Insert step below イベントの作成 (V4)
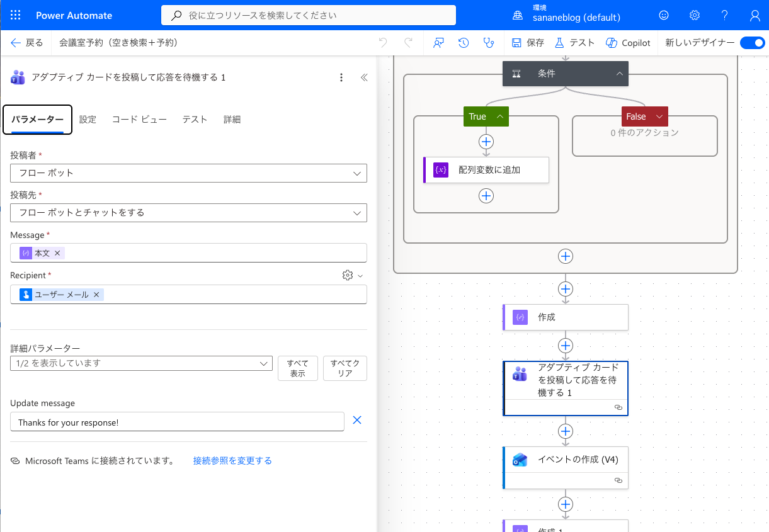The image size is (769, 532). (566, 504)
